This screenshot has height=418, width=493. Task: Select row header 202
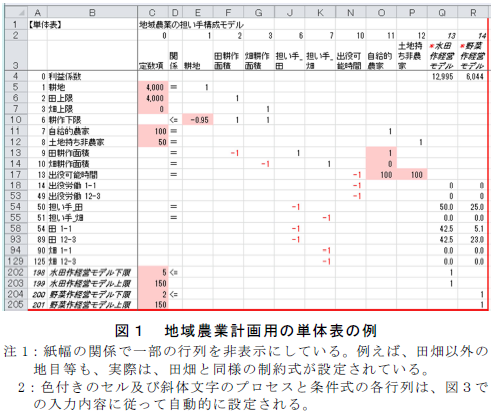pyautogui.click(x=16, y=272)
